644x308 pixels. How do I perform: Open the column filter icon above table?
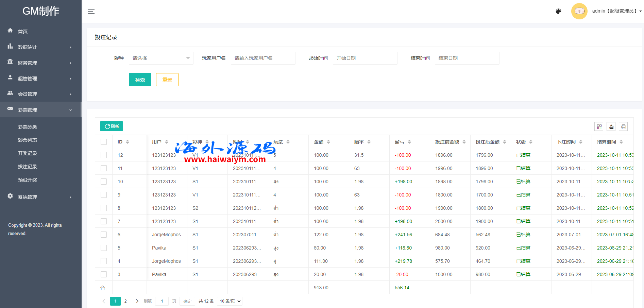pyautogui.click(x=599, y=127)
